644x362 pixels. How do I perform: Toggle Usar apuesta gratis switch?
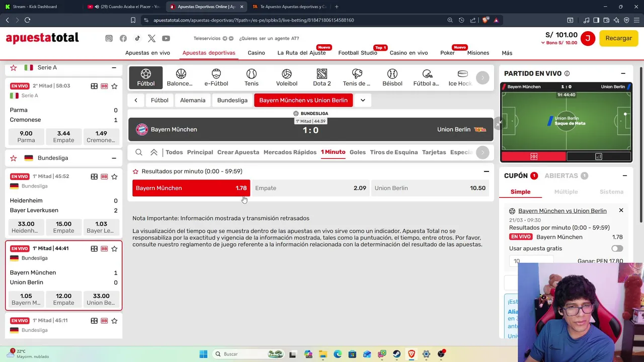click(617, 248)
